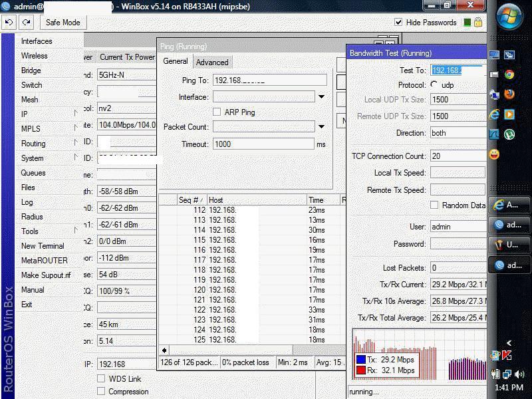Click the blue Tx legend color swatch
Screen dimensions: 532x399
(x=360, y=360)
